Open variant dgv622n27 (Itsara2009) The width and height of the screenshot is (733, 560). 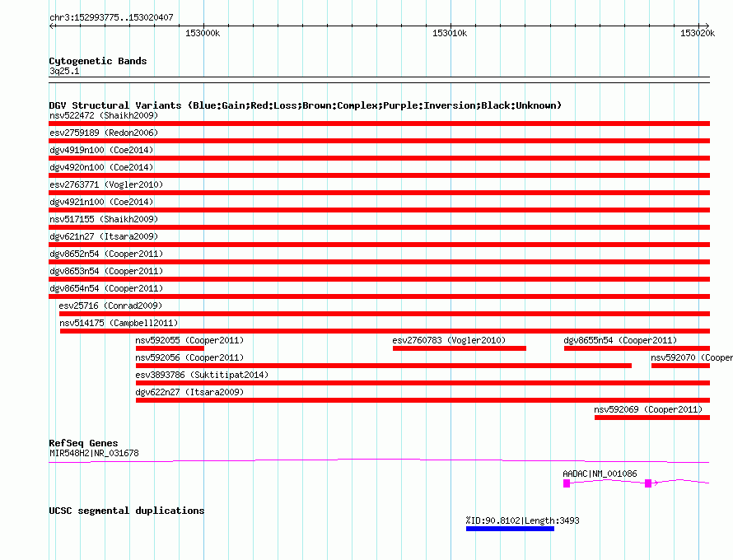(189, 392)
